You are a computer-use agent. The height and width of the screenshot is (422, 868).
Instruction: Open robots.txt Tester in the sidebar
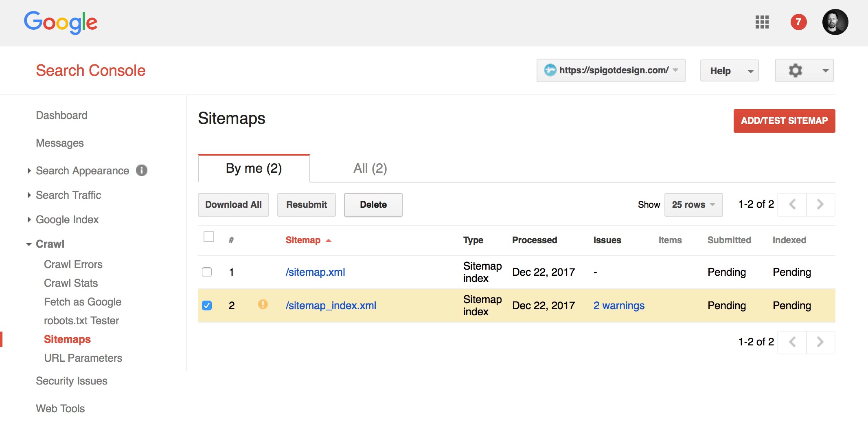pos(81,321)
